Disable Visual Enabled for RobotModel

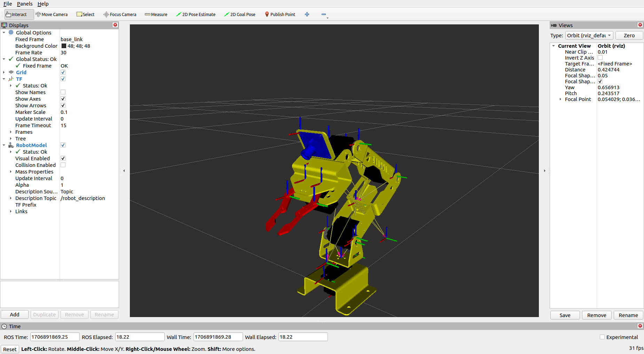click(63, 158)
